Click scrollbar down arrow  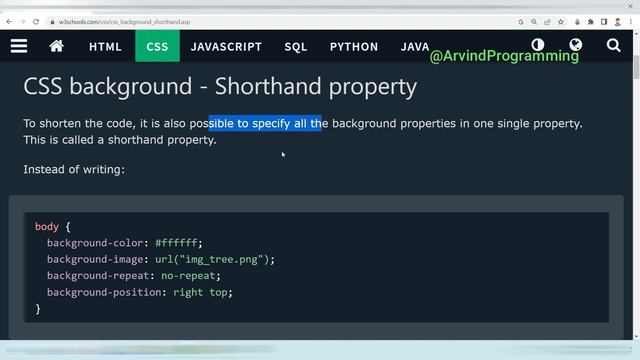(x=636, y=337)
